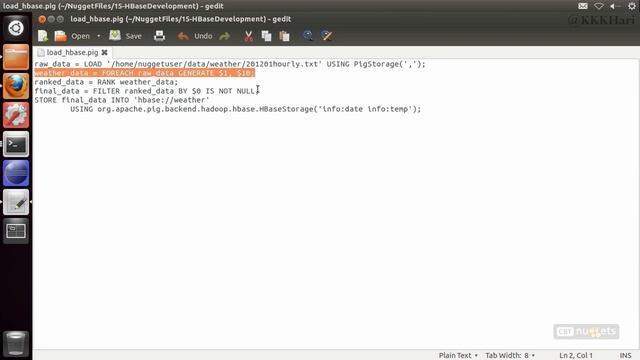Open Find and Replace icon
640x360 pixels.
pos(327,36)
